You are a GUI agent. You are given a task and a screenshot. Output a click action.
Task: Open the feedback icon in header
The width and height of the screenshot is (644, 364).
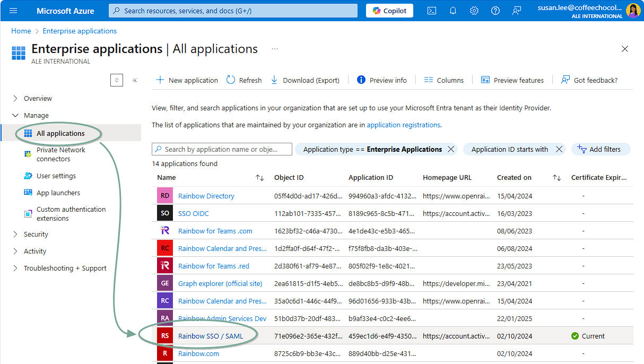[x=517, y=11]
